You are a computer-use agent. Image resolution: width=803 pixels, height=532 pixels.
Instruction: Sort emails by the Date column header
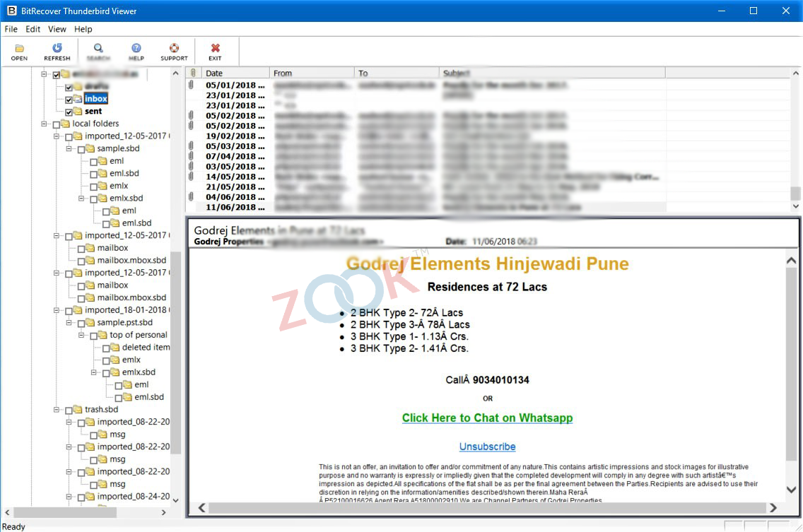pos(235,73)
